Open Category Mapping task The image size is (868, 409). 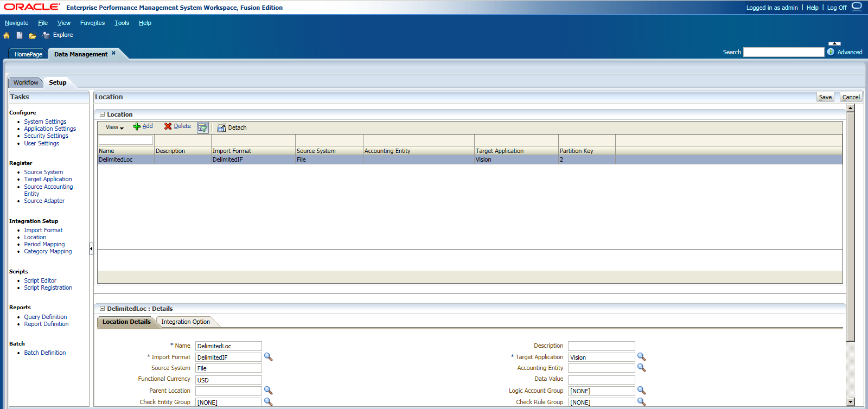coord(48,251)
